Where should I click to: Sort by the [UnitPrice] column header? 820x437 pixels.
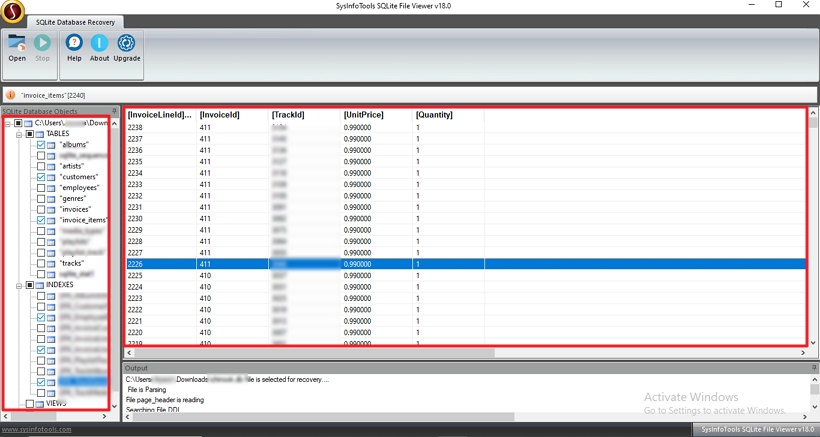(x=377, y=114)
